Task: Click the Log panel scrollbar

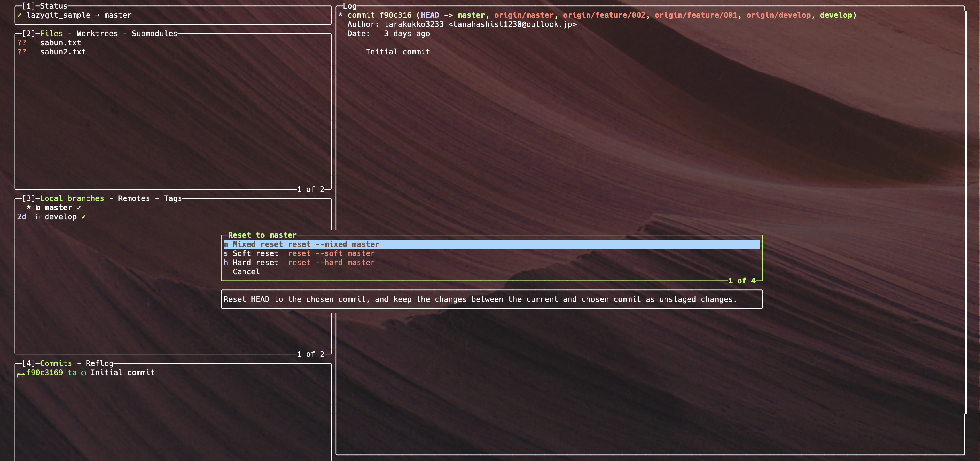Action: pos(965,212)
